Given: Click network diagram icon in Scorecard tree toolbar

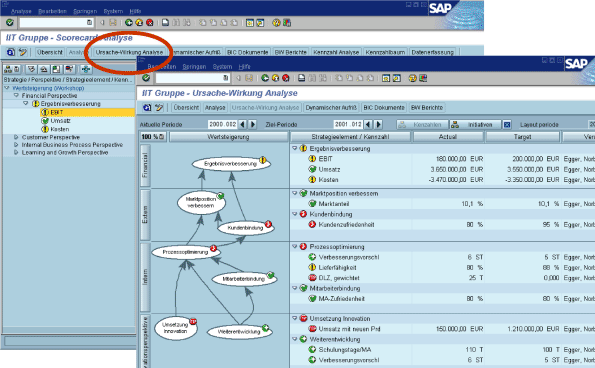Looking at the screenshot, I should pos(86,69).
